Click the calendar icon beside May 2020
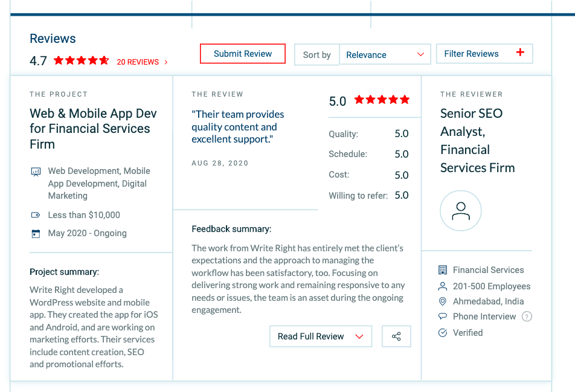Screen dimensions: 575x392 click(x=36, y=233)
